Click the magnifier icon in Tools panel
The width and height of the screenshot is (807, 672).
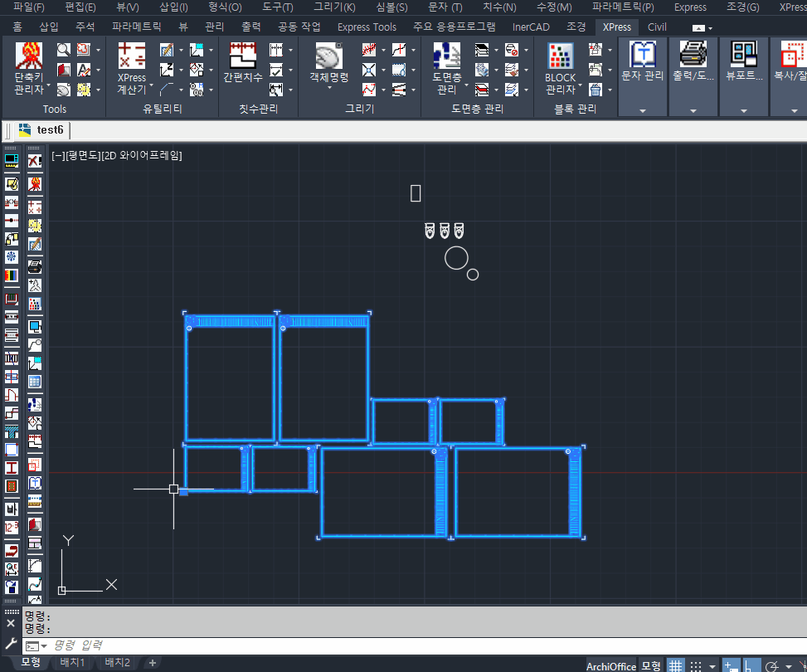(63, 50)
